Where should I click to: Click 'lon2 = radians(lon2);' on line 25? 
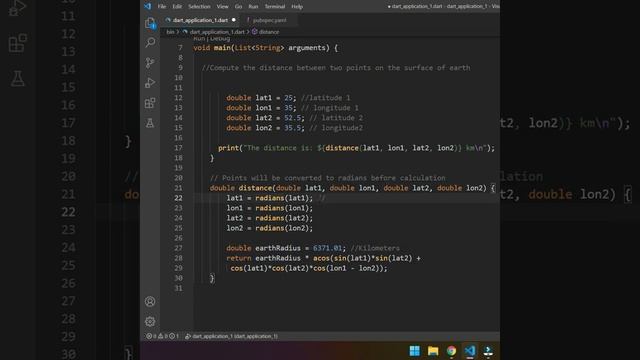pyautogui.click(x=270, y=228)
